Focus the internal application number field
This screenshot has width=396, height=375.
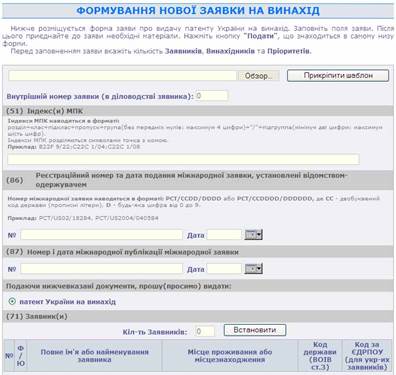[x=211, y=96]
